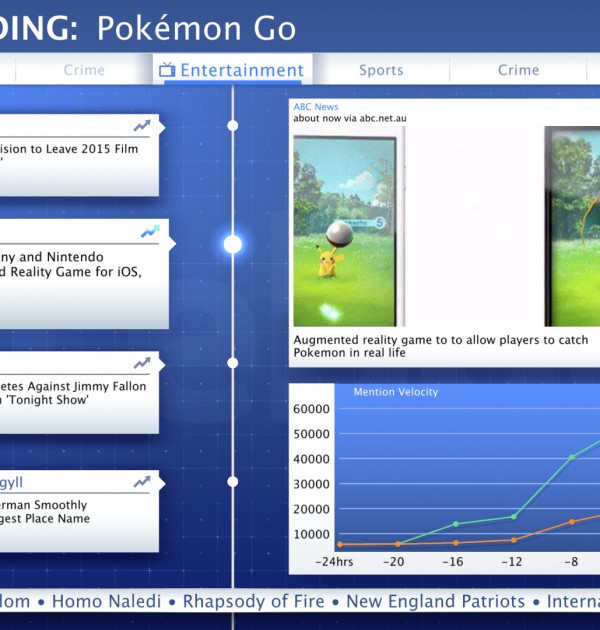Image resolution: width=600 pixels, height=630 pixels.
Task: Click the -24hrs x-axis label
Action: [334, 562]
